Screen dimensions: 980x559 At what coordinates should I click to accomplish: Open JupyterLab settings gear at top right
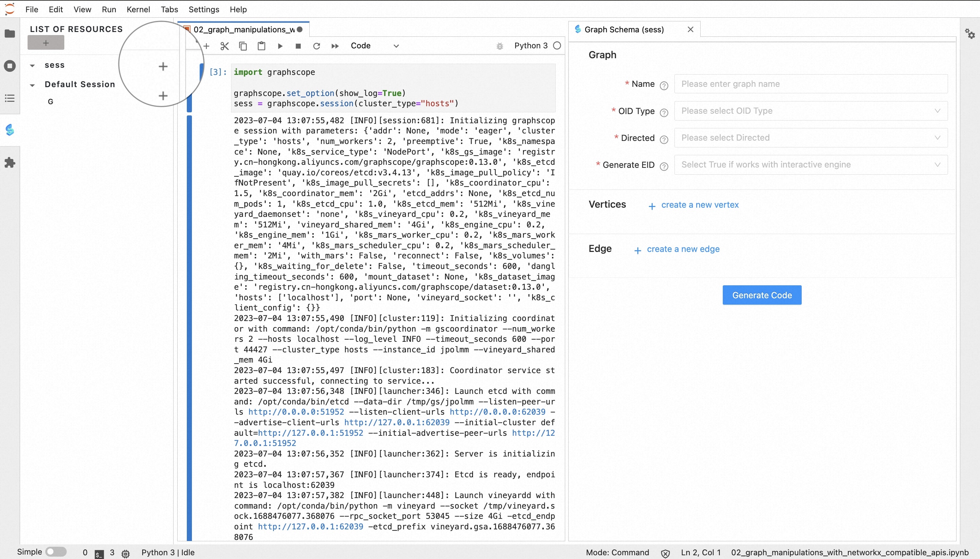970,34
